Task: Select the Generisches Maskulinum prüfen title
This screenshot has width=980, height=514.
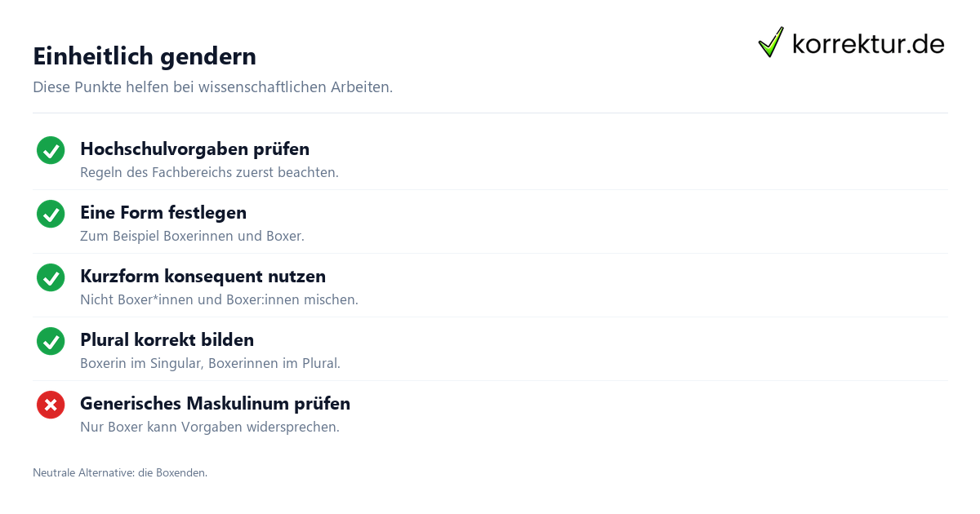Action: pyautogui.click(x=215, y=404)
